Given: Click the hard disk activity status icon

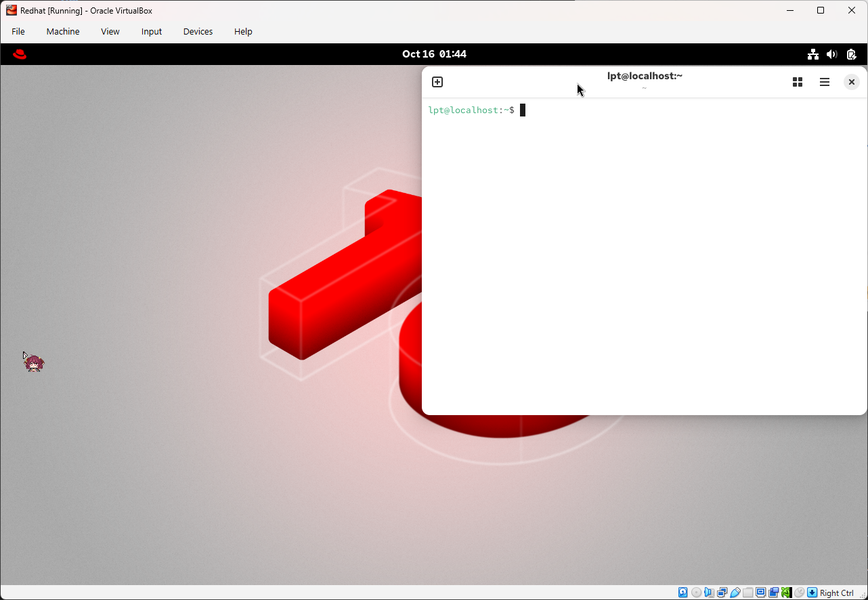Looking at the screenshot, I should (683, 592).
